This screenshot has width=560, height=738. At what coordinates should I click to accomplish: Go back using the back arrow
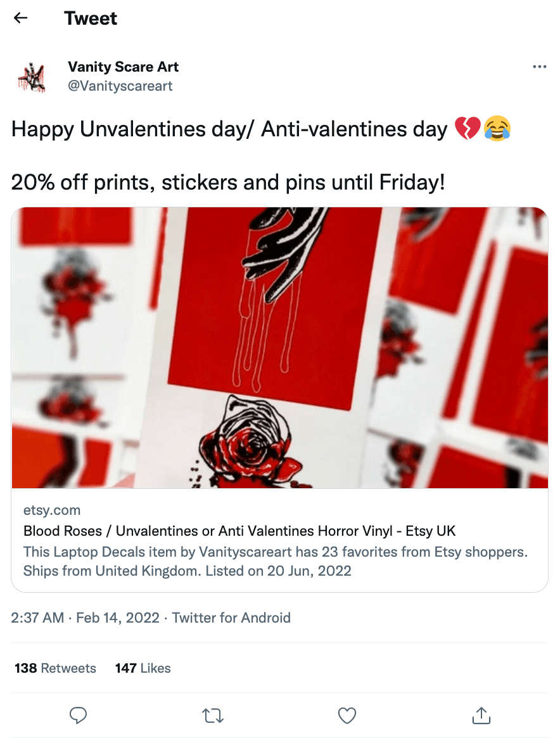click(21, 18)
